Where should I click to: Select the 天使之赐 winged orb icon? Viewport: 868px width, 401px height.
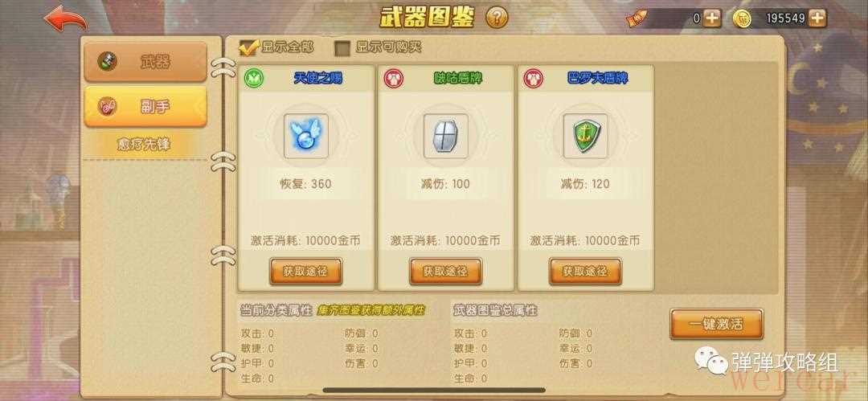click(x=306, y=136)
